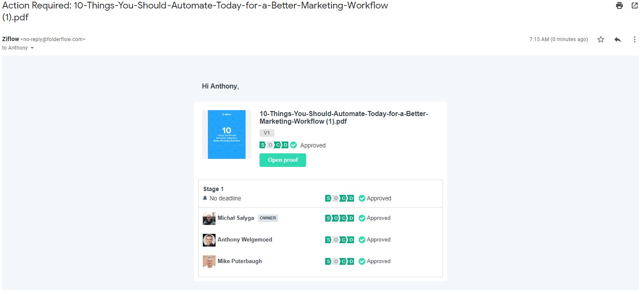Open the three-dot More options menu
Screen dimensions: 644x294
634,39
